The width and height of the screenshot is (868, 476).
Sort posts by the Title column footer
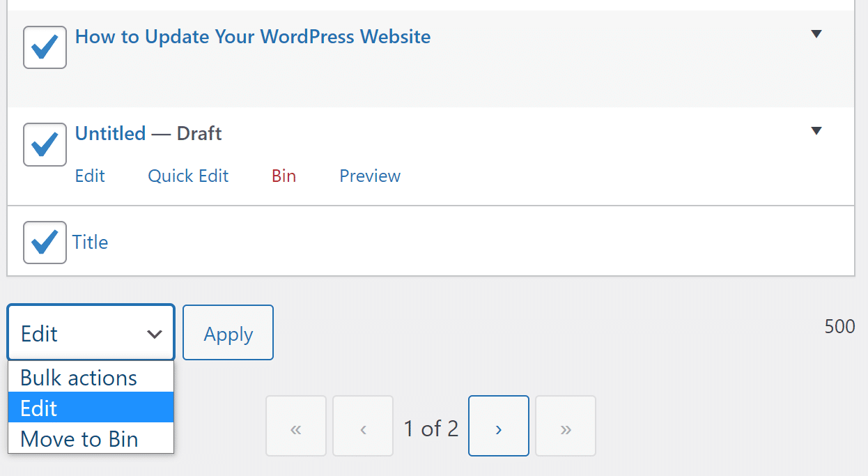coord(91,243)
